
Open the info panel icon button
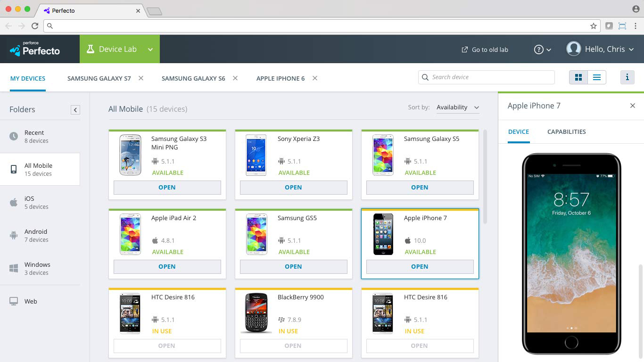627,77
